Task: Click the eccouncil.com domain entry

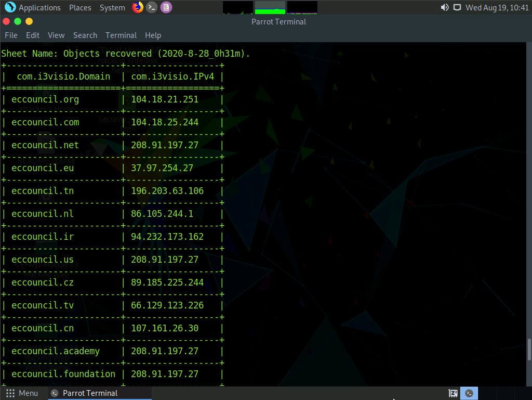Action: point(45,122)
